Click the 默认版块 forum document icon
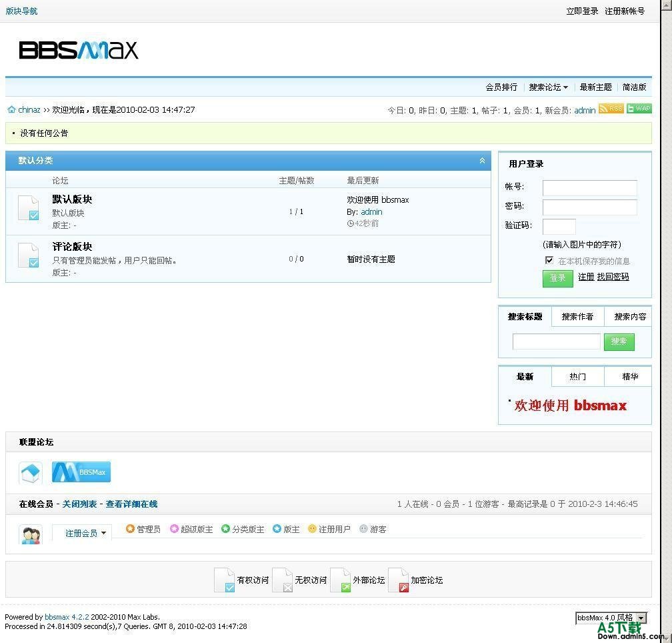This screenshot has width=672, height=643. click(x=29, y=208)
